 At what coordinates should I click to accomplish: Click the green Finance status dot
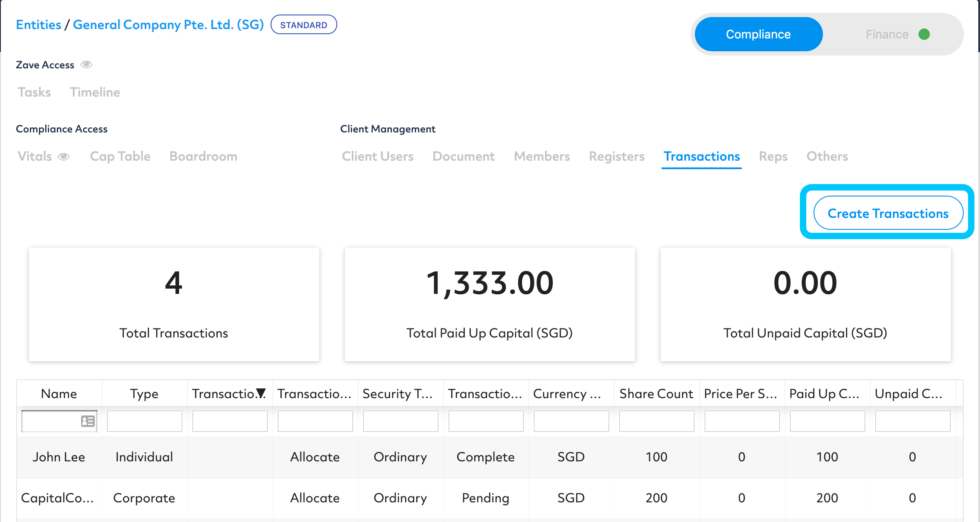pyautogui.click(x=924, y=34)
